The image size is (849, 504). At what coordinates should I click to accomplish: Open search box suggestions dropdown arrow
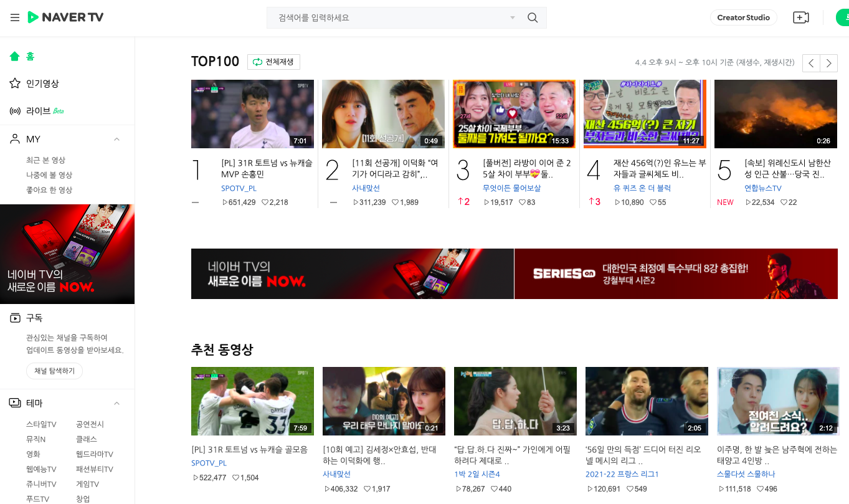(513, 17)
